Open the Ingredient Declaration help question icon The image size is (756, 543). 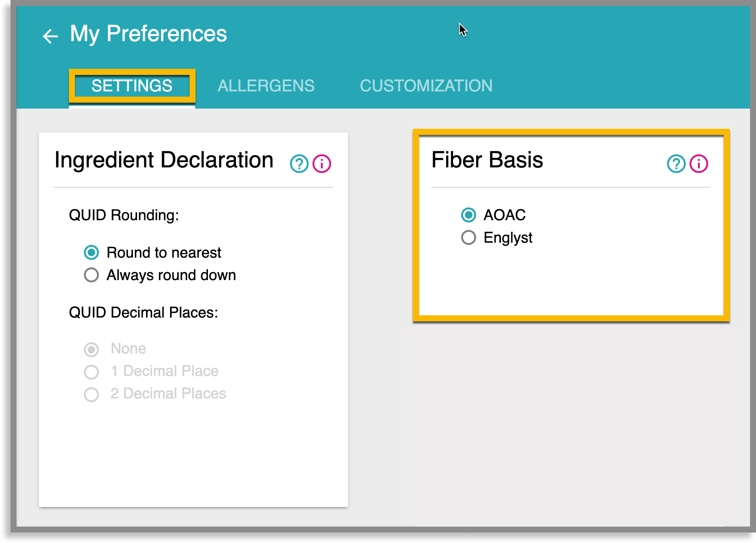click(299, 164)
